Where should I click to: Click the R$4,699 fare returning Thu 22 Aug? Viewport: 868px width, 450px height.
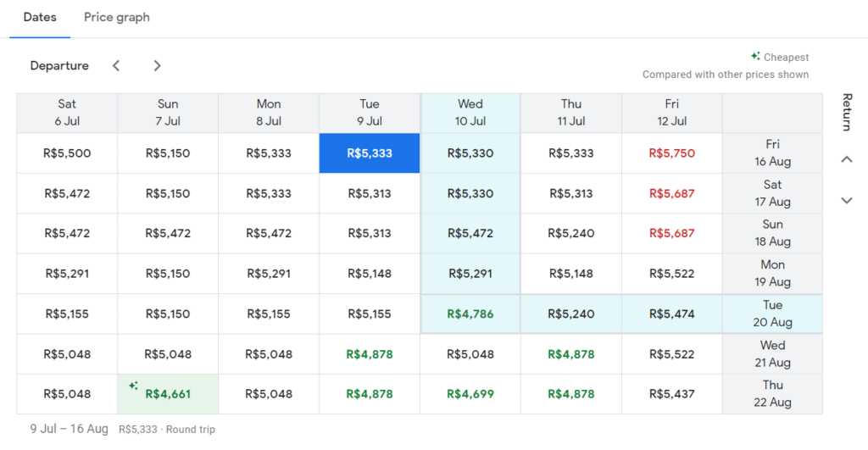tap(470, 394)
